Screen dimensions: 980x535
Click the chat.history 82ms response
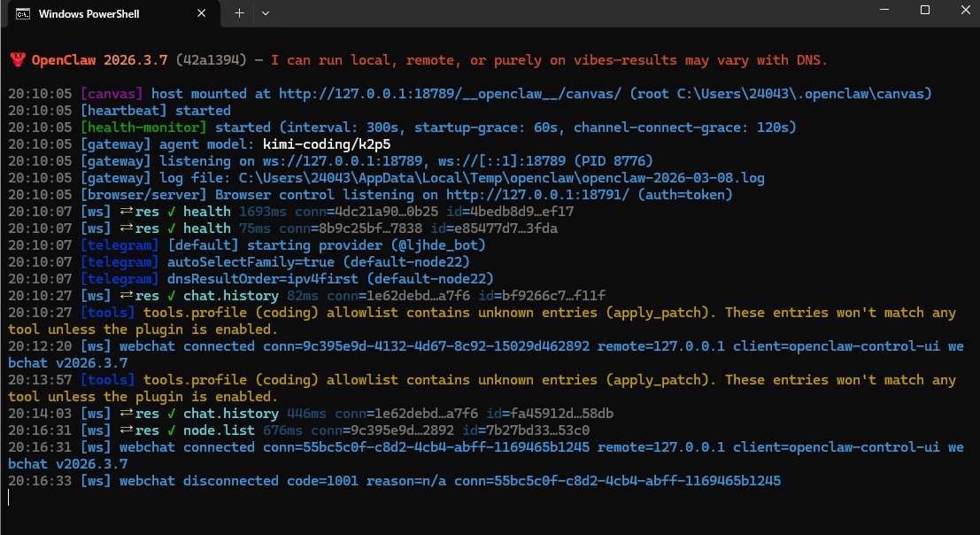306,296
